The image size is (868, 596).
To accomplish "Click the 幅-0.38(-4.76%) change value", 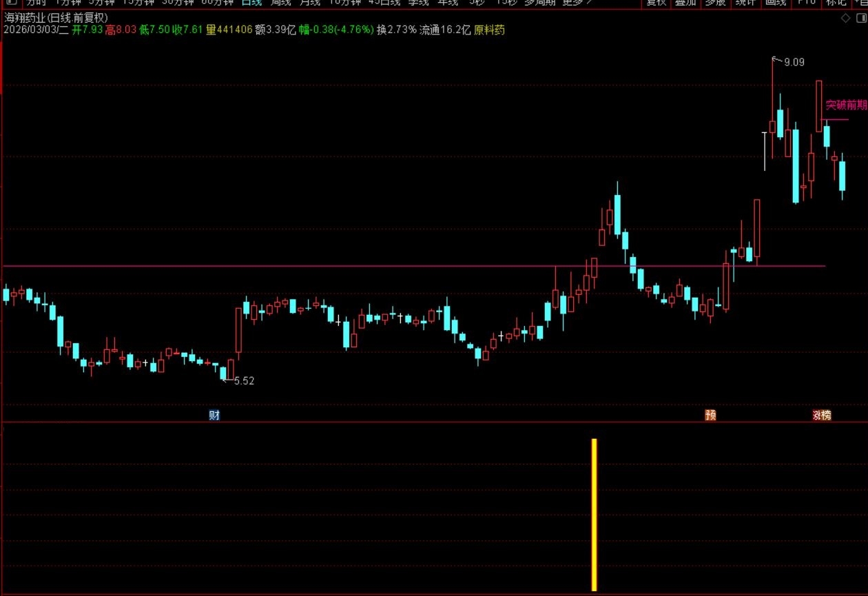I will (x=336, y=30).
